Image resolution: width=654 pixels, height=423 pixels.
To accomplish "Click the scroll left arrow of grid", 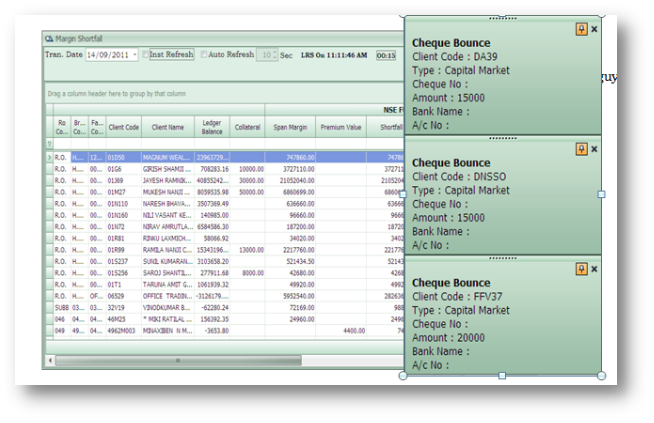I will [48, 360].
